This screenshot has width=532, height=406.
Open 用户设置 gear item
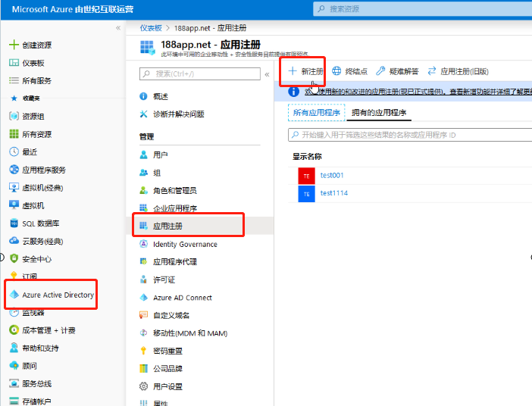click(x=143, y=386)
